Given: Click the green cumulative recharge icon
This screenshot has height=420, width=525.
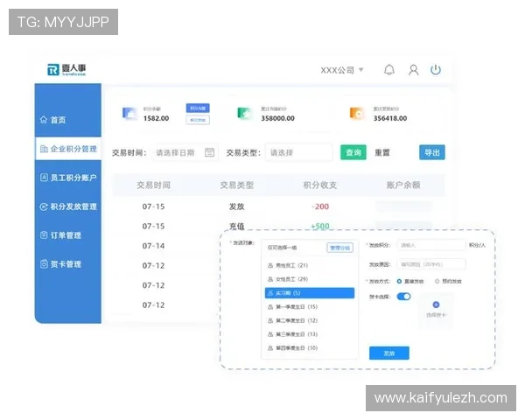Looking at the screenshot, I should point(245,113).
